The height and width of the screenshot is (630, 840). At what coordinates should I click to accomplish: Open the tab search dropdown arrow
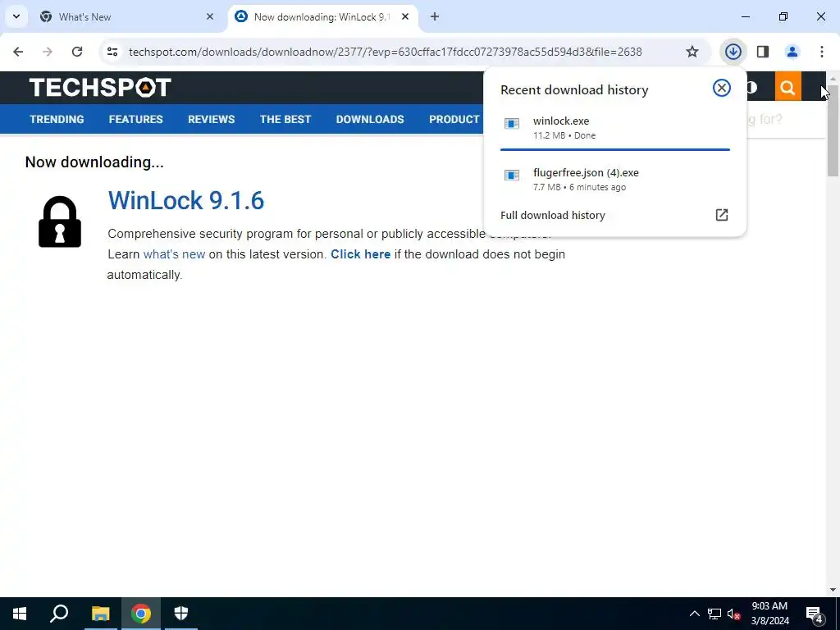pyautogui.click(x=16, y=16)
